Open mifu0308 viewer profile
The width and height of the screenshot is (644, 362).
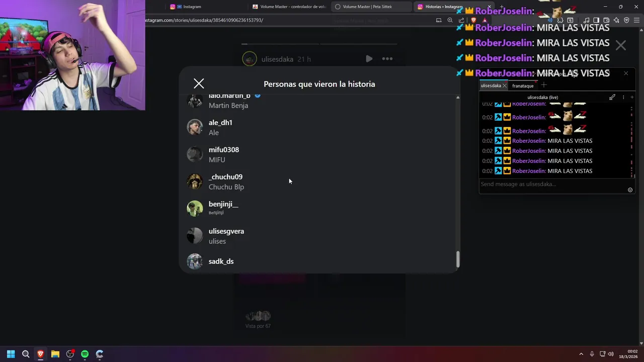click(x=224, y=150)
